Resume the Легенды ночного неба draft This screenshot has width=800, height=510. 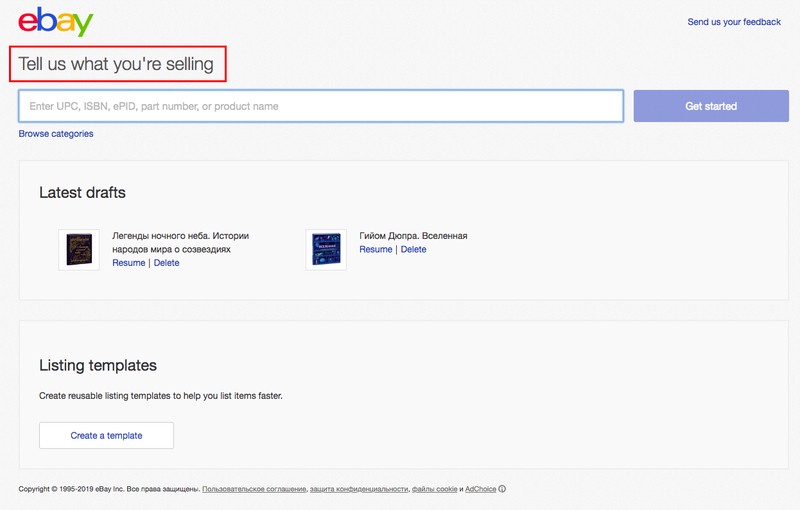coord(129,263)
